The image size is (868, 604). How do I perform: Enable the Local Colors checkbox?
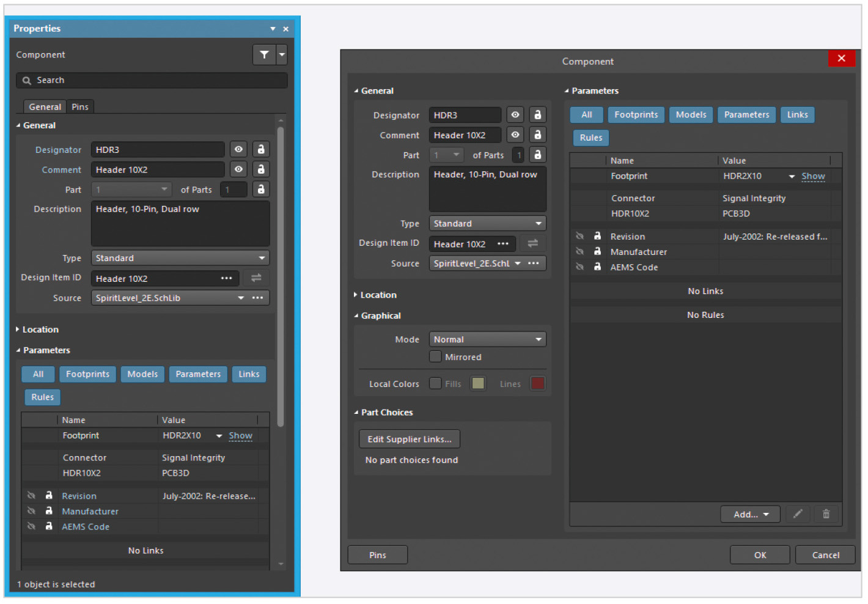point(435,383)
